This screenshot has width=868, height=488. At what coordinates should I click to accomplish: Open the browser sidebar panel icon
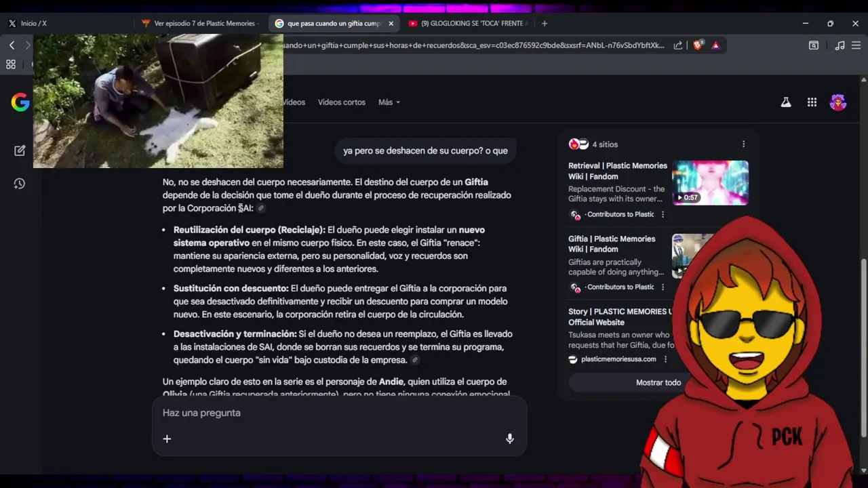813,45
